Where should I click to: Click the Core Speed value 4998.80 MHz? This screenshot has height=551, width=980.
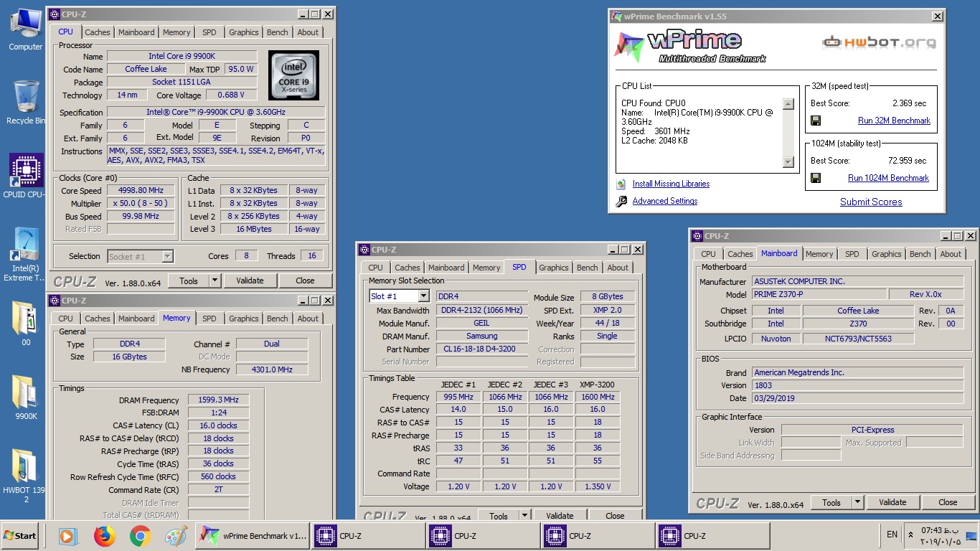click(x=141, y=190)
